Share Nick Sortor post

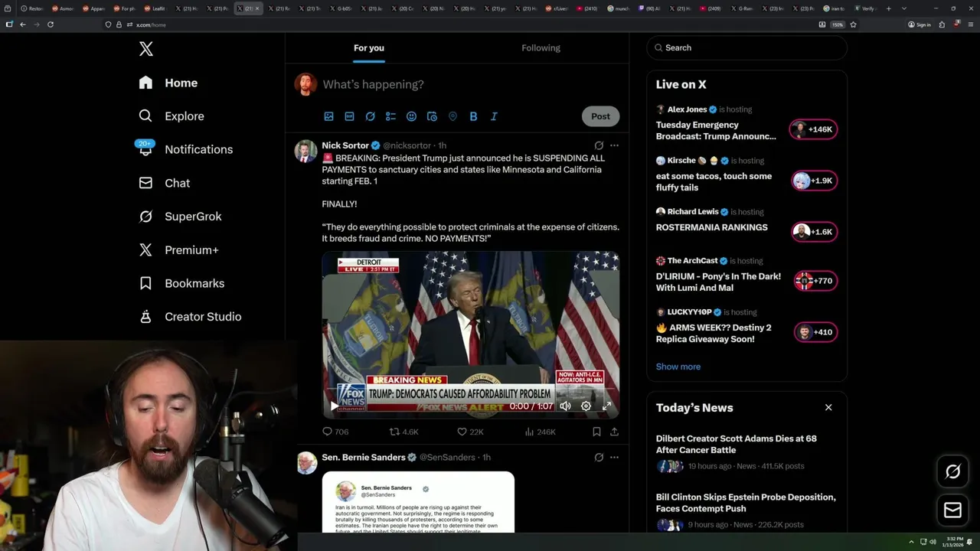point(614,432)
